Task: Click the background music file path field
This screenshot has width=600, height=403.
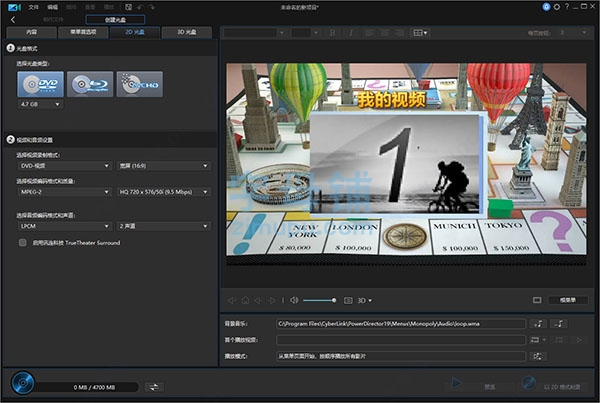Action: pyautogui.click(x=401, y=324)
